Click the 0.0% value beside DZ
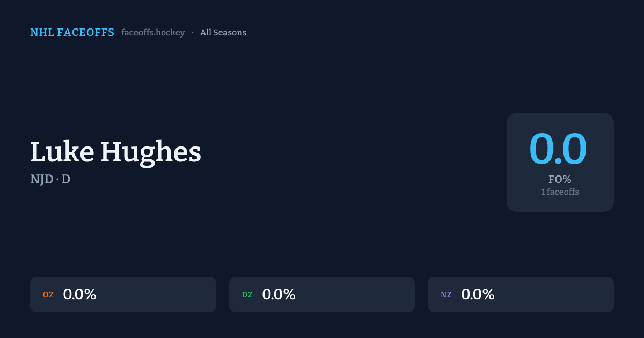This screenshot has width=644, height=338. (279, 295)
